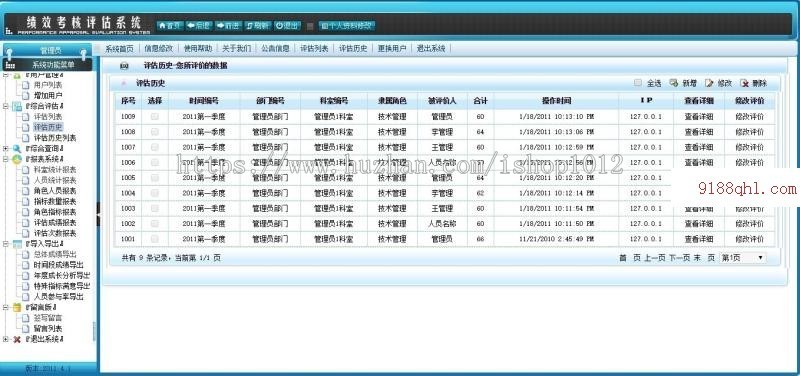Viewport: 800px width, 376px height.
Task: Collapse the 评估历史 panel triangle
Action: (123, 83)
